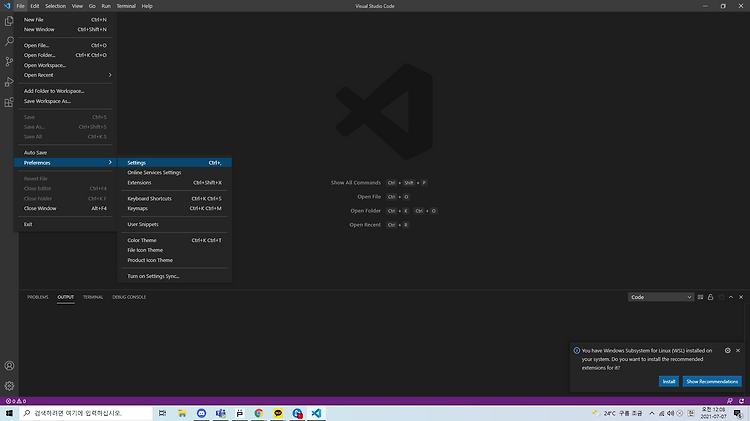750x421 pixels.
Task: Choose Add Folder to Workspace...
Action: (x=65, y=91)
